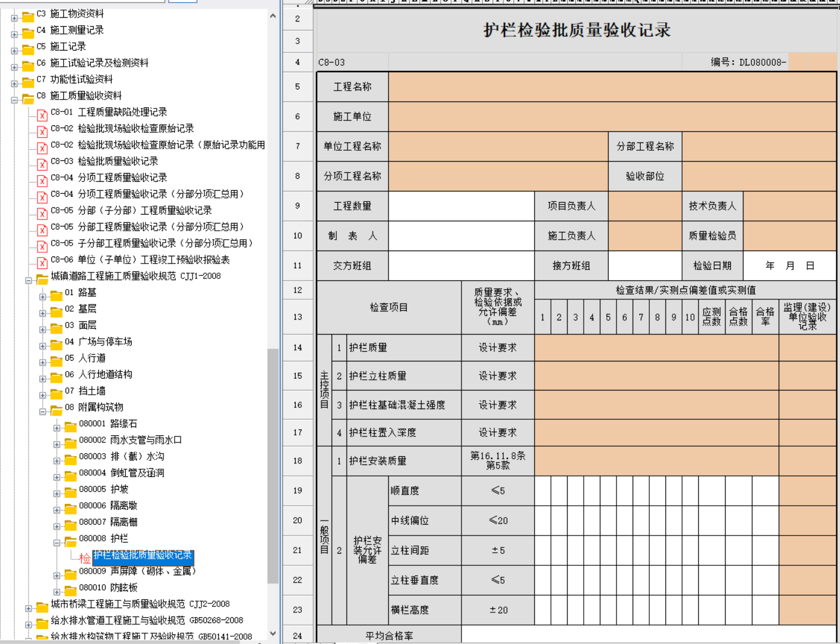840x644 pixels.
Task: Click the 立柱垂直度 item label cell
Action: pyautogui.click(x=425, y=580)
